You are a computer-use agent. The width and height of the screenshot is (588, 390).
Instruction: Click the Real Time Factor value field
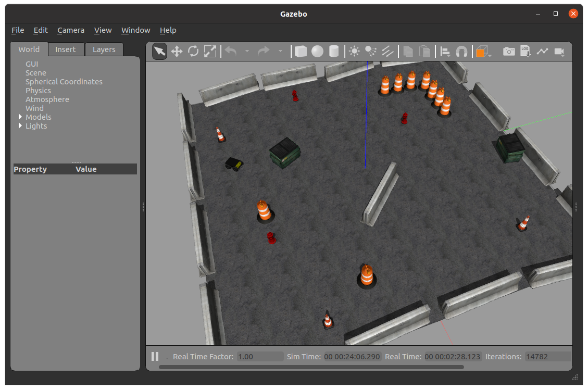tap(260, 357)
